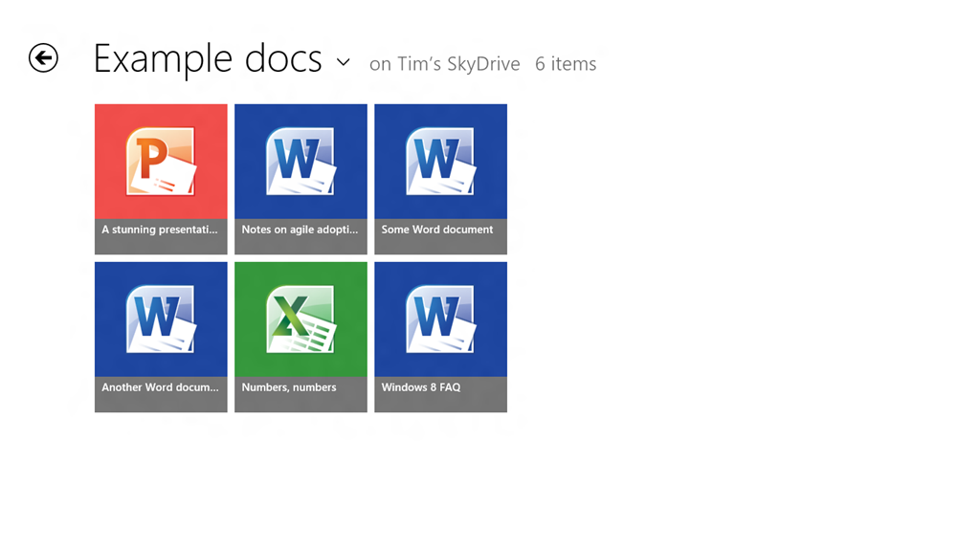Expand the Example docs folder dropdown chevron
This screenshot has width=980, height=551.
(x=344, y=62)
